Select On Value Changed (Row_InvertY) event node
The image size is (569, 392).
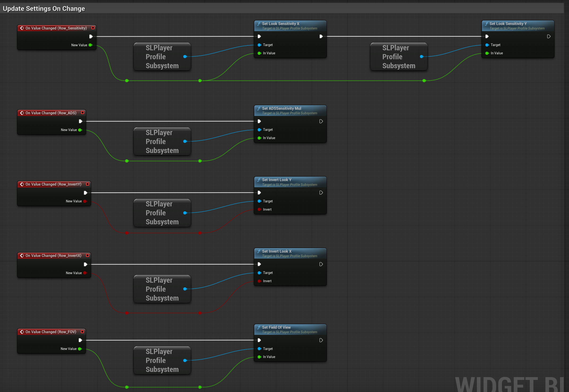[54, 194]
